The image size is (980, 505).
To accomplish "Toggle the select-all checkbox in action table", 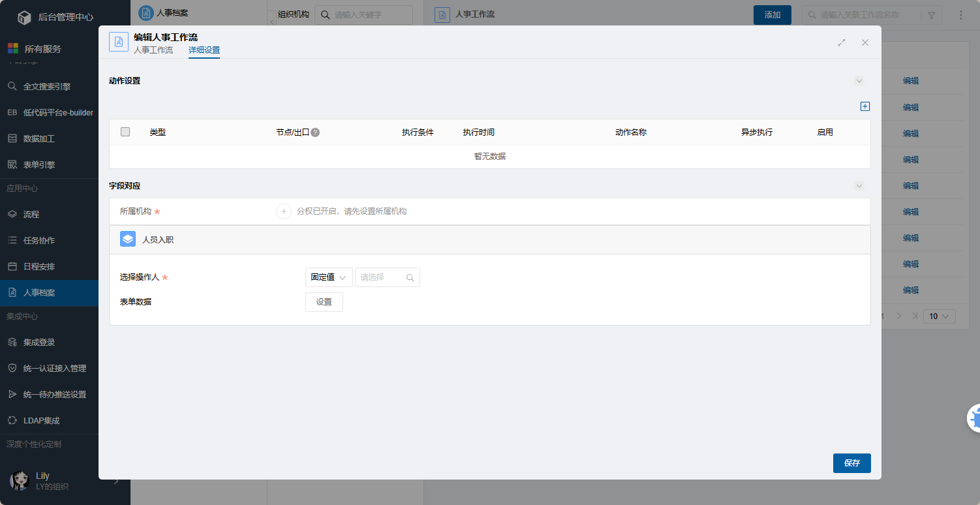I will [125, 132].
